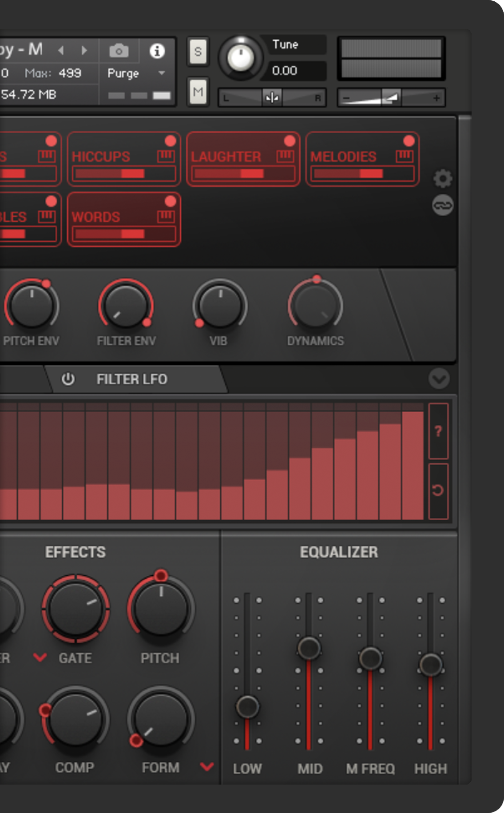Click the PITCH effect knob
The height and width of the screenshot is (813, 504).
pyautogui.click(x=161, y=608)
